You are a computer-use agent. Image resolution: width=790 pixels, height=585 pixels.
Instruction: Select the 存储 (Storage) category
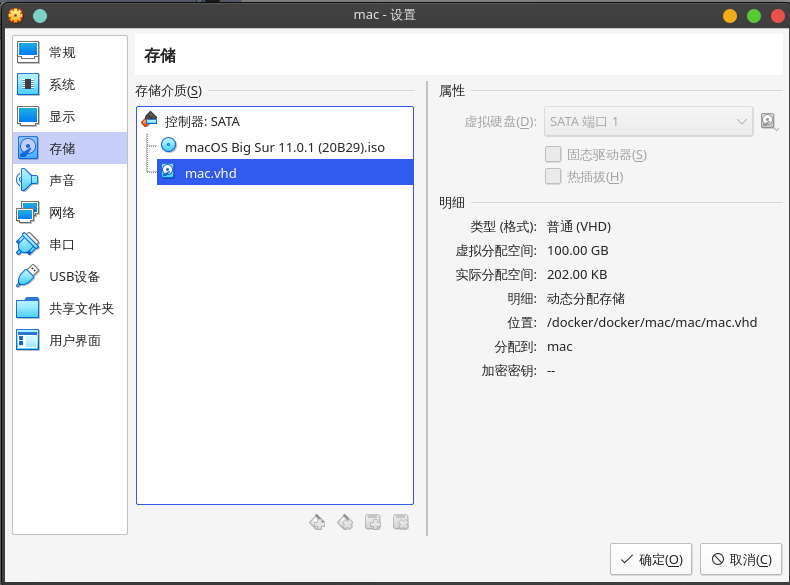(x=70, y=148)
